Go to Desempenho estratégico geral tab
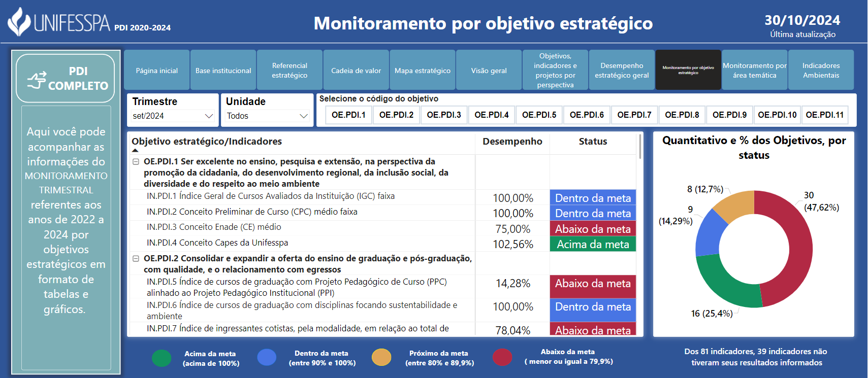 point(622,70)
